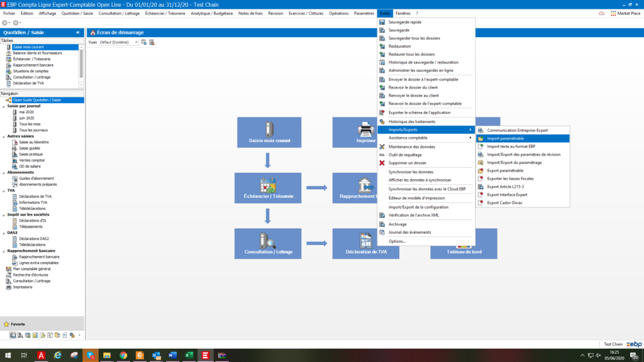
Task: Collapse the Rapprochement bancaire group
Action: pos(4,251)
